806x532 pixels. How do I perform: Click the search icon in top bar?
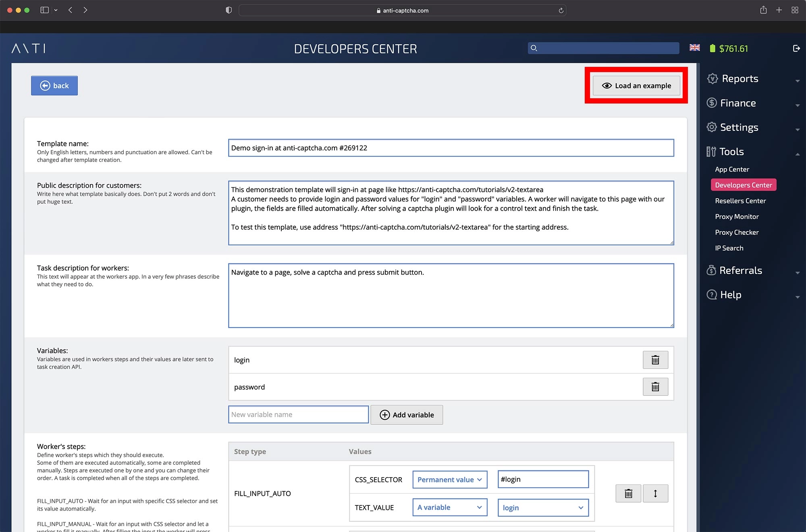click(x=534, y=48)
